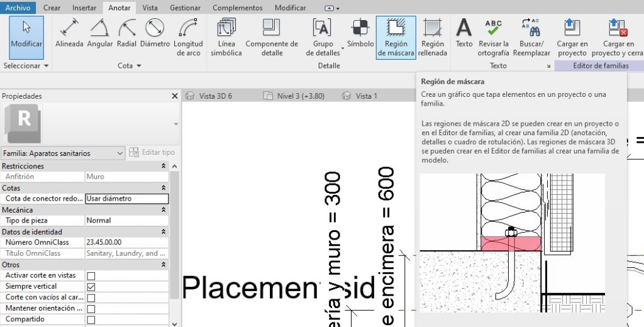Enable Activar corte en vistas checkbox

pyautogui.click(x=91, y=275)
